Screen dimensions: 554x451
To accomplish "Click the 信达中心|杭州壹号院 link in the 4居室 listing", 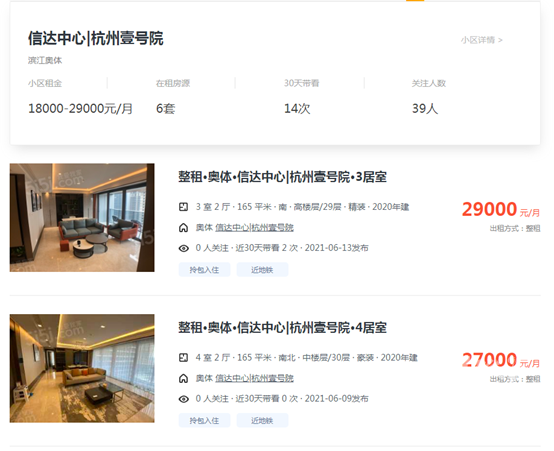I will click(x=254, y=379).
